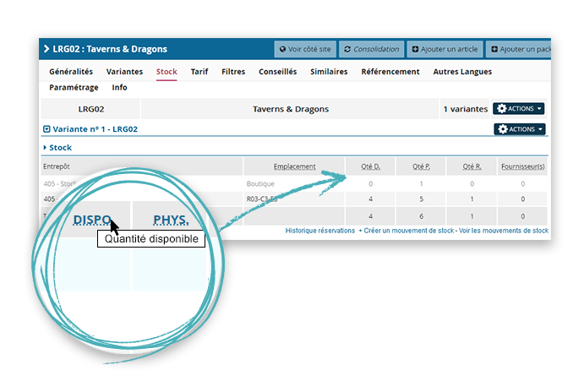This screenshot has width=584, height=392.
Task: Click the DISPO. header in magnified circle
Action: coord(93,220)
